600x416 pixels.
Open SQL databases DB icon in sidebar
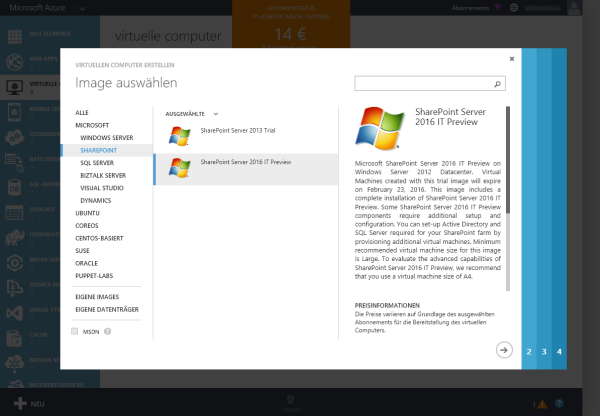[15, 188]
